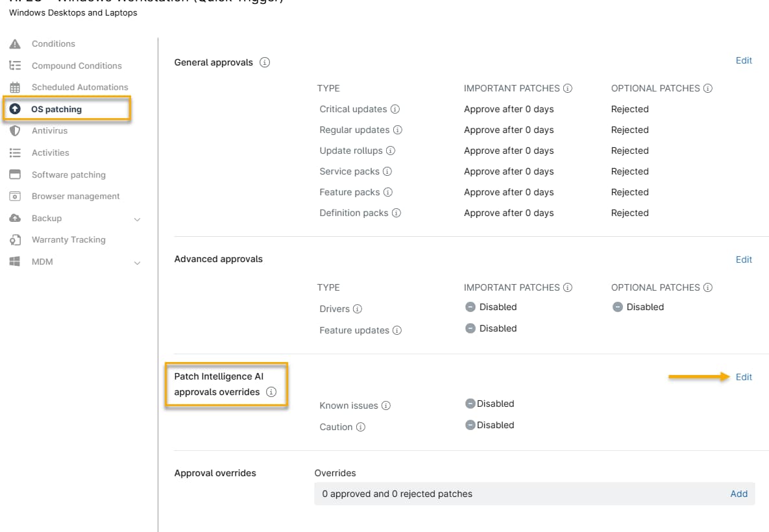Click info icon next to General approvals

(x=265, y=63)
